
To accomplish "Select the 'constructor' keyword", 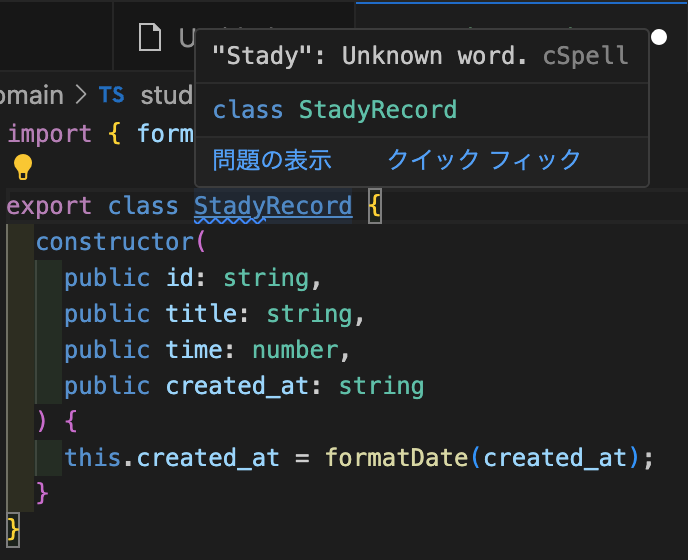I will 116,242.
